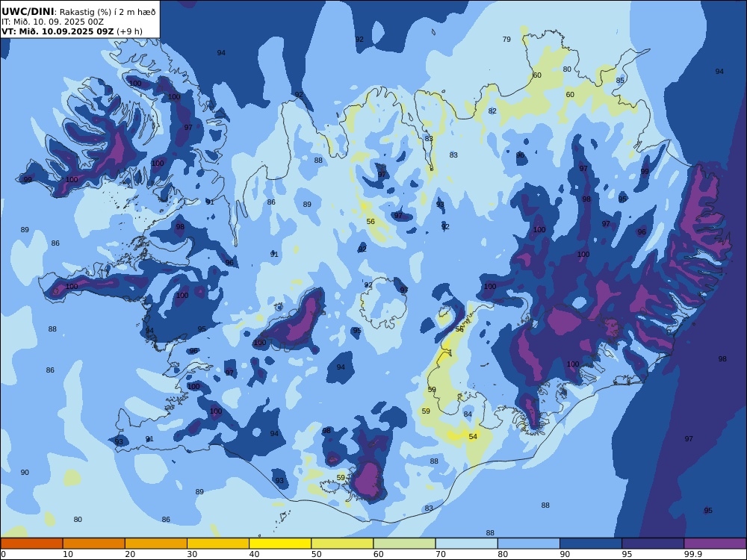Viewport: 747px width, 560px height.
Task: Select the bright yellow 40–50 legend segment
Action: pyautogui.click(x=280, y=544)
